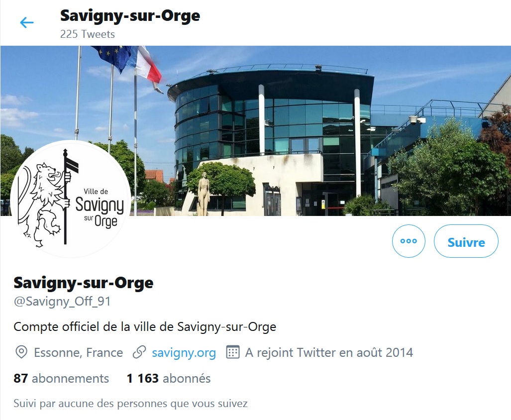Click the Savigny-sur-Orge header title
The width and height of the screenshot is (511, 420).
(130, 15)
